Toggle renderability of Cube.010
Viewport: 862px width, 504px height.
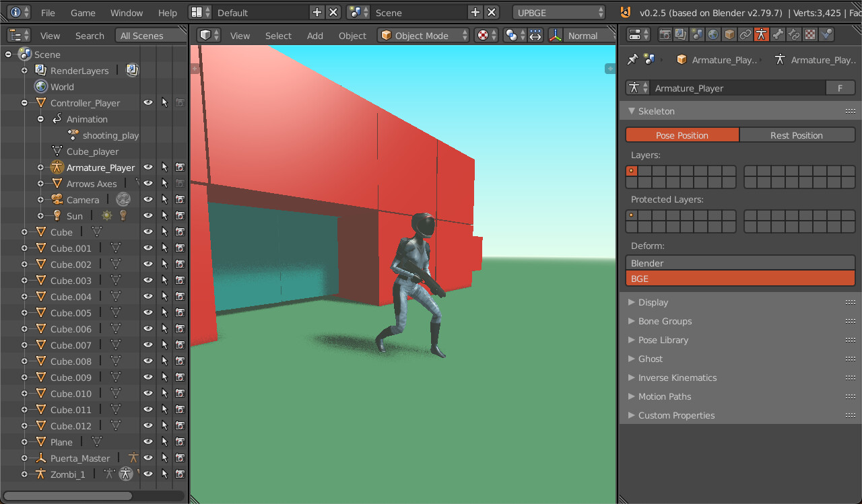point(180,393)
